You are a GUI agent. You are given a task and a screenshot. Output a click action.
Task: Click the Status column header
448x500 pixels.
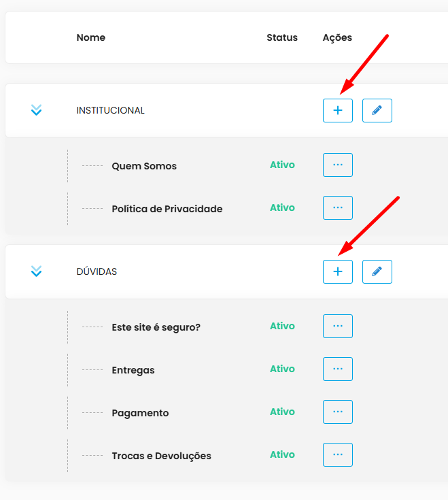pyautogui.click(x=282, y=37)
